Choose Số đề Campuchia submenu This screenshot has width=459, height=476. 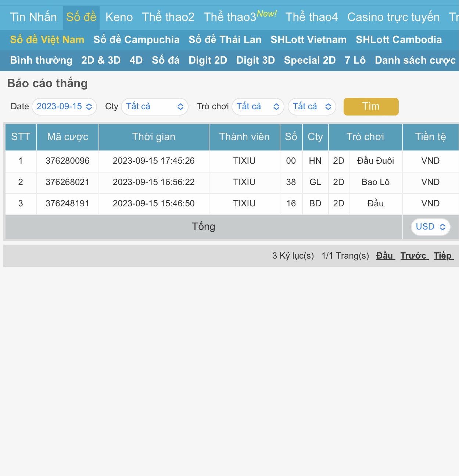pyautogui.click(x=136, y=40)
